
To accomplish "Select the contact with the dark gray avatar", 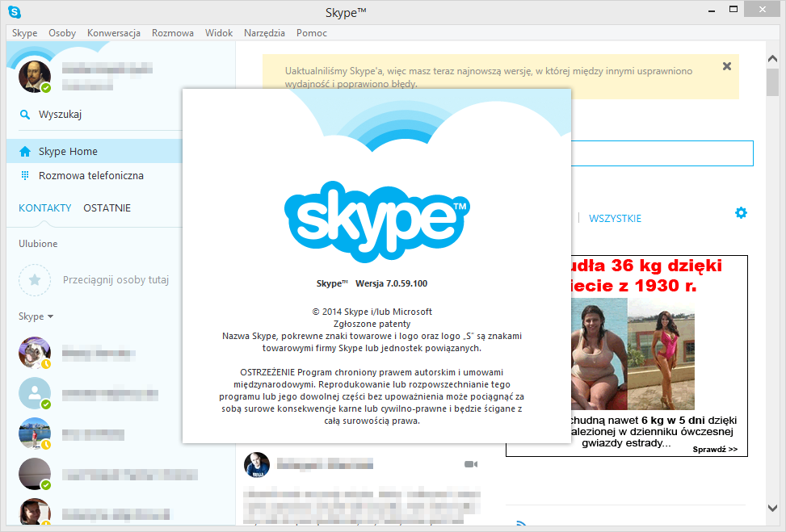I will (35, 474).
